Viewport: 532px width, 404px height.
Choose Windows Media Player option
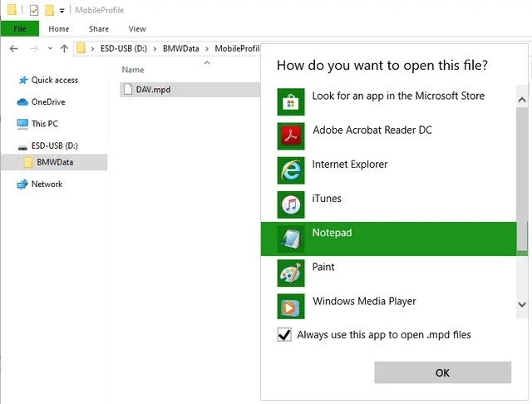click(x=388, y=305)
